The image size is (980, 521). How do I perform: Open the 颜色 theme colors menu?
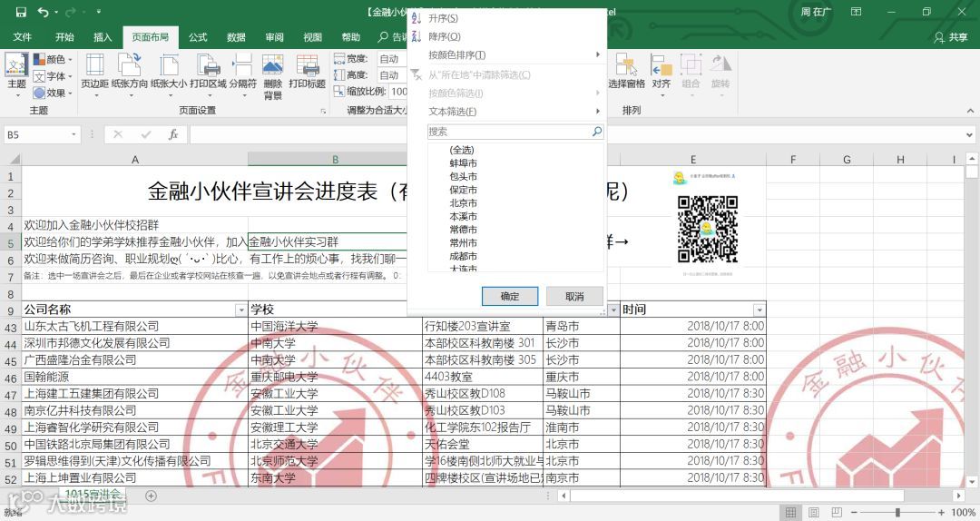pos(54,59)
